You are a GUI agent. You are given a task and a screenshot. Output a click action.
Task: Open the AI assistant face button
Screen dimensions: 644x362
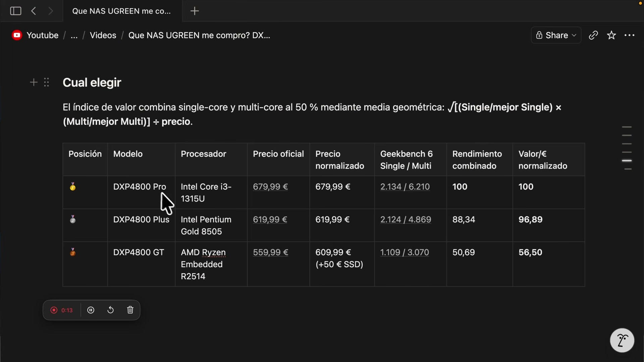(622, 340)
